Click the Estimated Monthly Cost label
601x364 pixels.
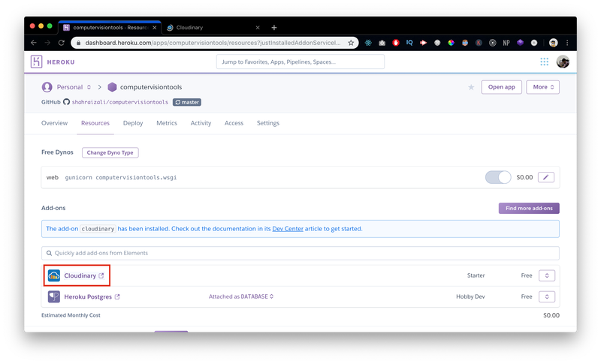(x=71, y=315)
